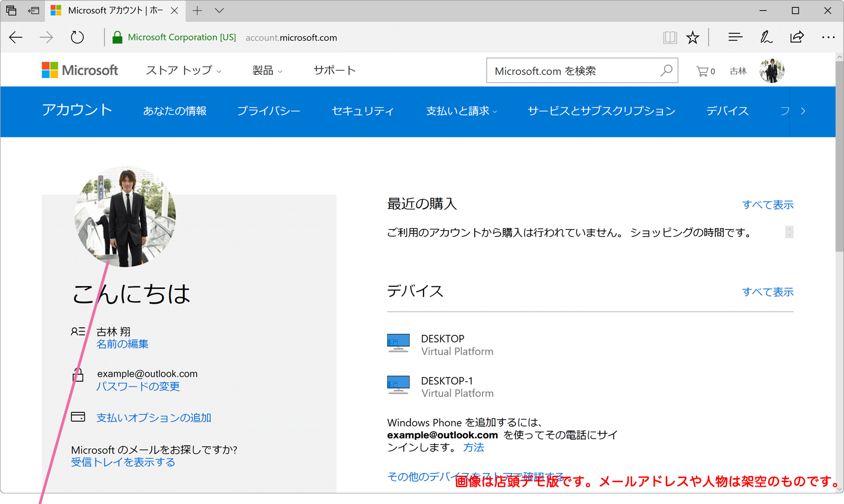Viewport: 844px width, 504px height.
Task: Click the magnifier search icon
Action: click(667, 70)
